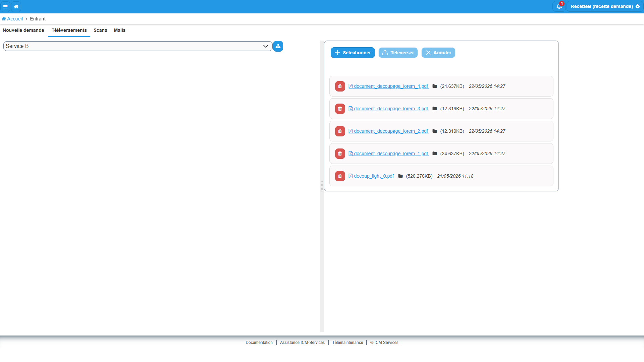Click the vertical panel splitter handle
This screenshot has width=644, height=362.
pyautogui.click(x=322, y=186)
